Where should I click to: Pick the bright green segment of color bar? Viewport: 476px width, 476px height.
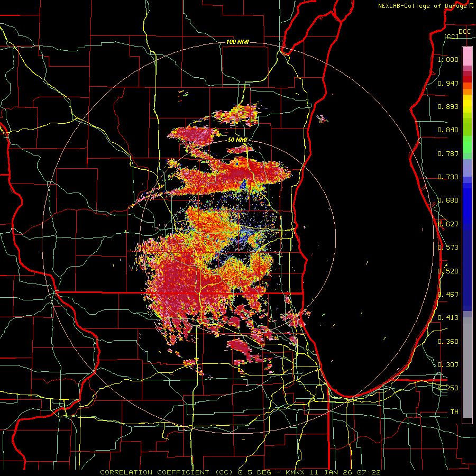click(x=467, y=144)
